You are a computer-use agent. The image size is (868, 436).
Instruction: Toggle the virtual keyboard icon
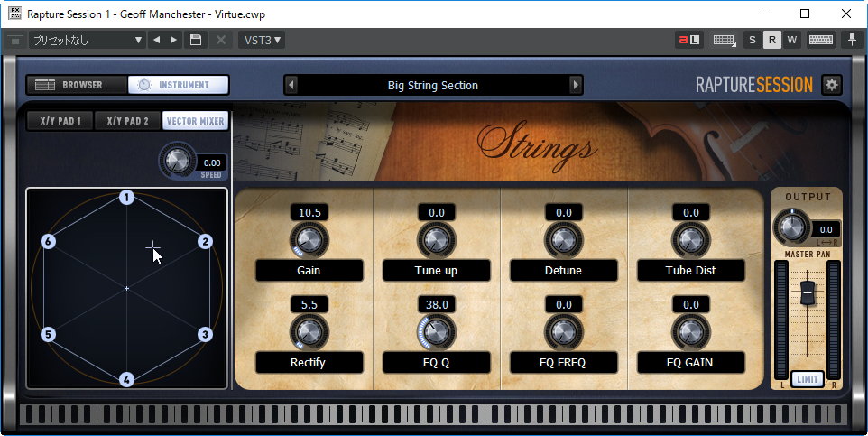point(821,40)
